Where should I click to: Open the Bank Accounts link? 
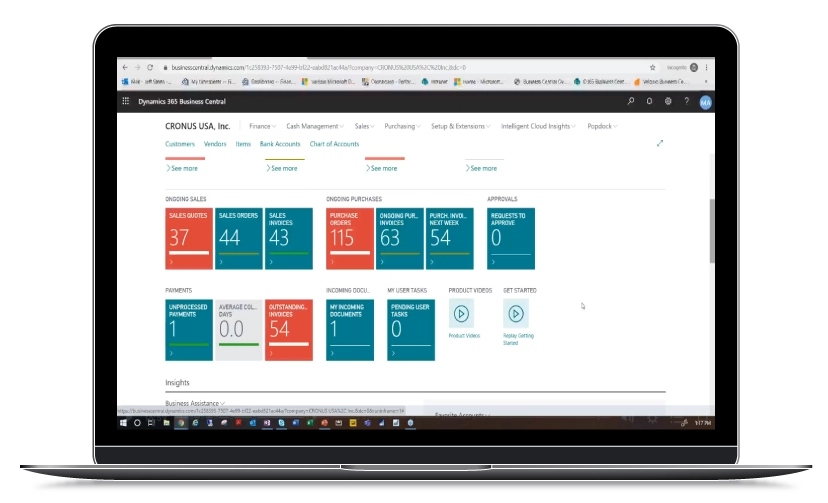tap(280, 144)
